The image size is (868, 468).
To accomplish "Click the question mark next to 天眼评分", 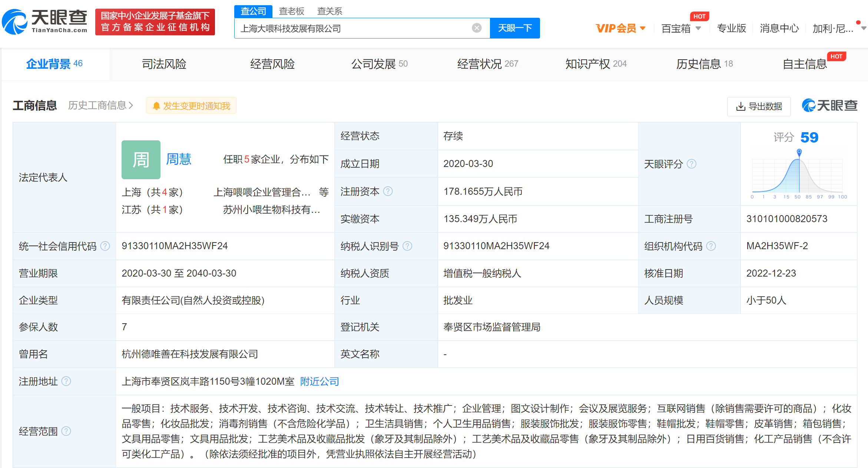I will pos(692,164).
